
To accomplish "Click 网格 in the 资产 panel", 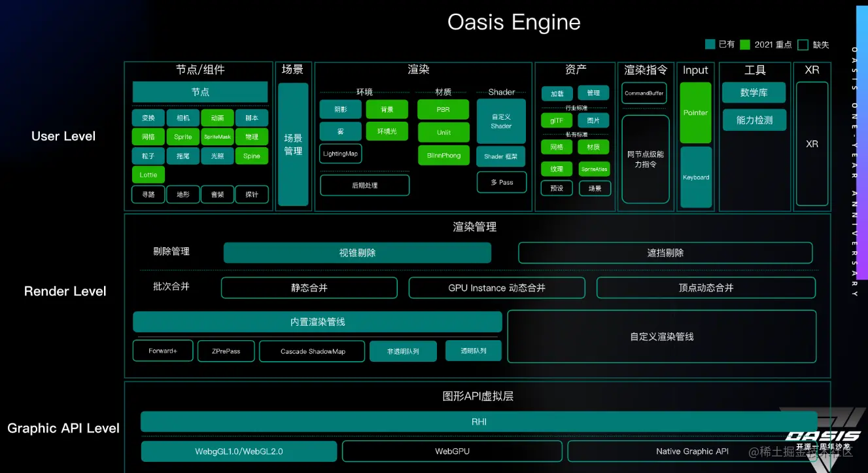I will point(557,147).
